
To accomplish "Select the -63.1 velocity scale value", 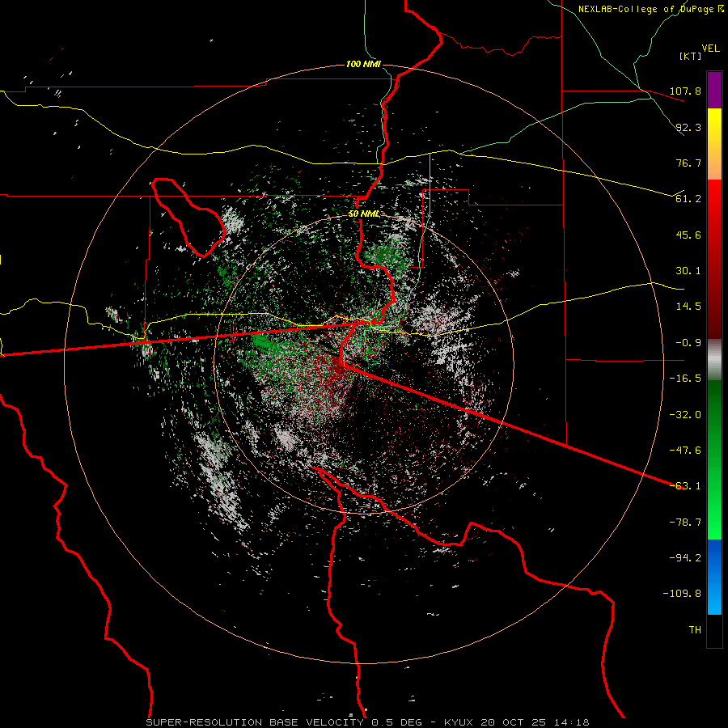I will tap(685, 486).
